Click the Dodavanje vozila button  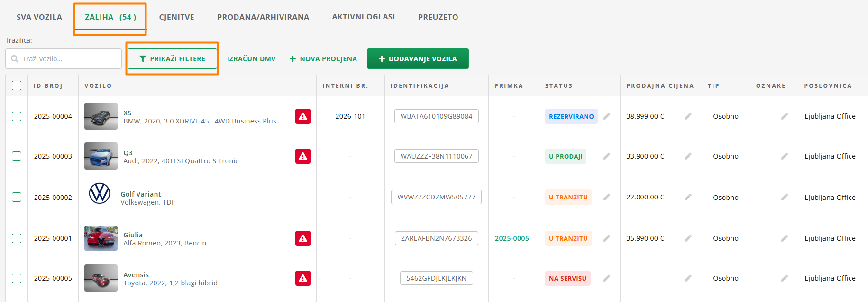[418, 59]
